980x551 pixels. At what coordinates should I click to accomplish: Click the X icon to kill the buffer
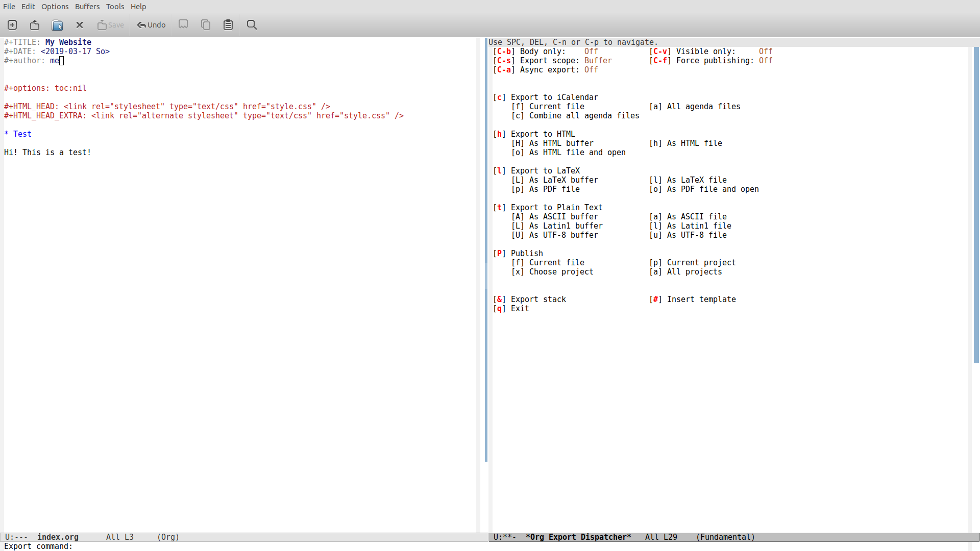[x=80, y=25]
